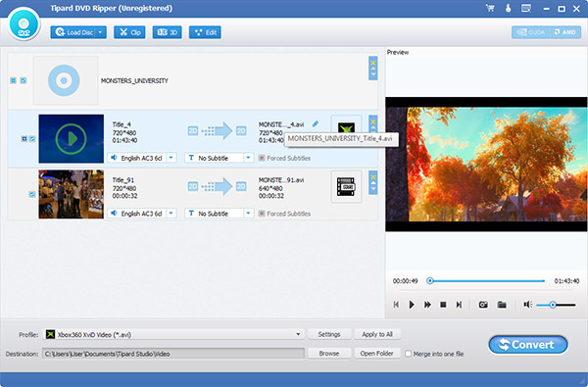This screenshot has width=588, height=387.
Task: Uncheck the Title_91 checkbox
Action: pos(32,194)
